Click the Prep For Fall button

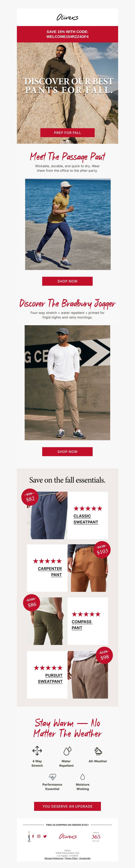coord(67,132)
